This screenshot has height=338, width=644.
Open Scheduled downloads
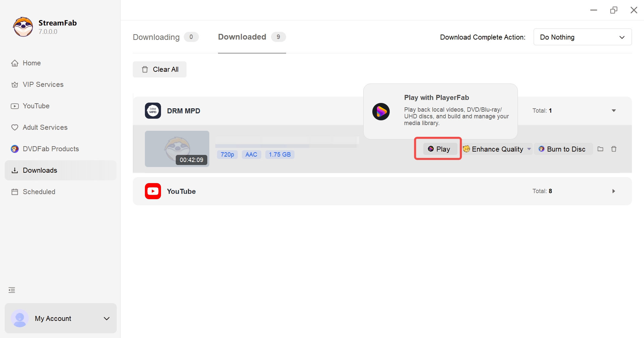(x=39, y=191)
